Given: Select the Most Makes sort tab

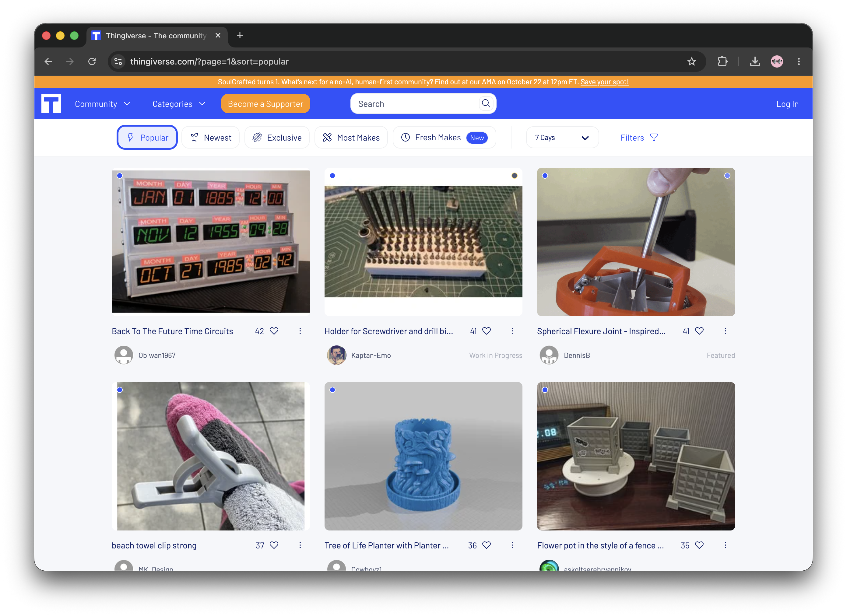Looking at the screenshot, I should 351,137.
